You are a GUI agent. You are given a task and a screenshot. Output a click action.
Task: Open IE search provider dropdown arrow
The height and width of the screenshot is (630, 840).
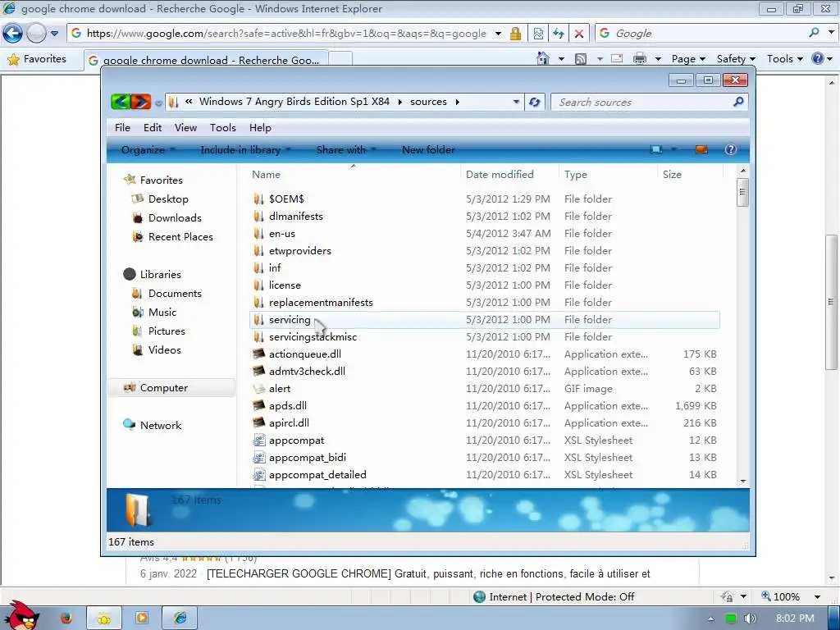pos(831,33)
